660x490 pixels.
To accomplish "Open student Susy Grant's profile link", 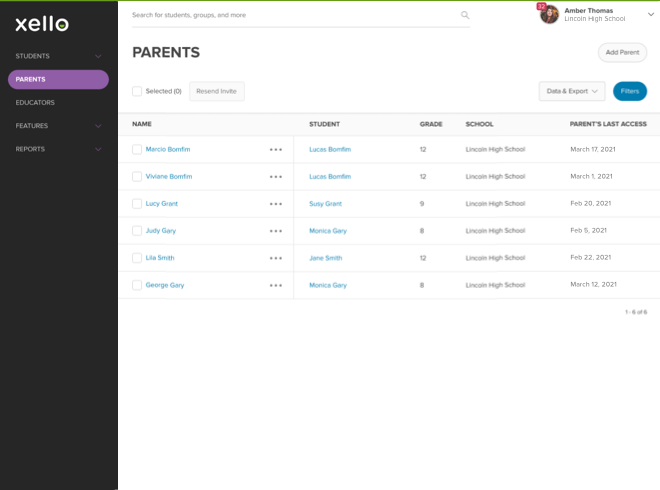I will 325,204.
